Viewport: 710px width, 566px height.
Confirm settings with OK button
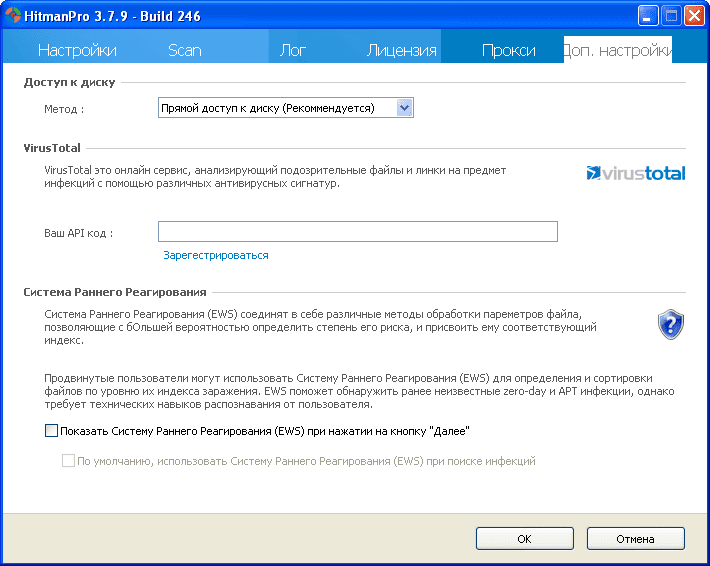coord(525,539)
